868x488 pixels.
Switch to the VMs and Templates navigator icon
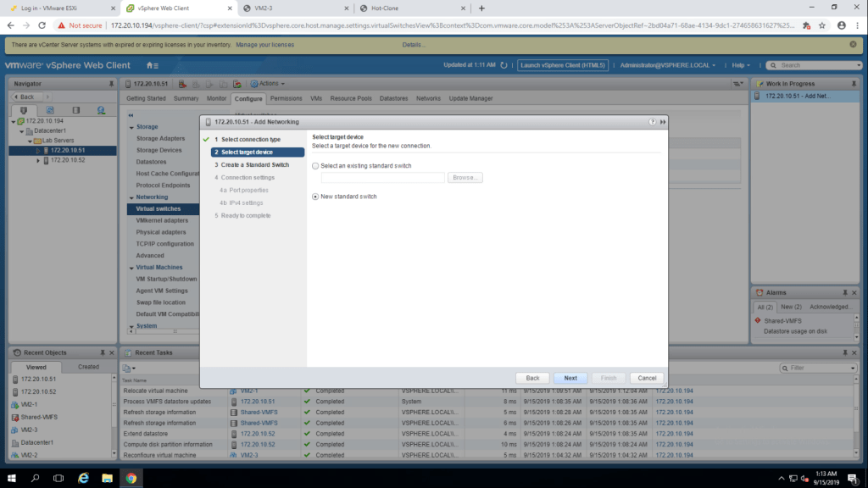[x=50, y=110]
